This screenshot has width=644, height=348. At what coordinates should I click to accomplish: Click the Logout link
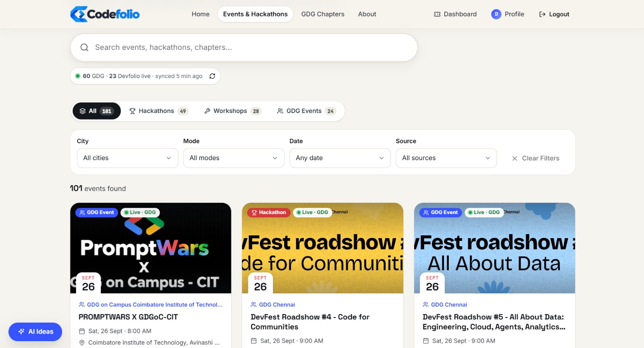[x=554, y=14]
